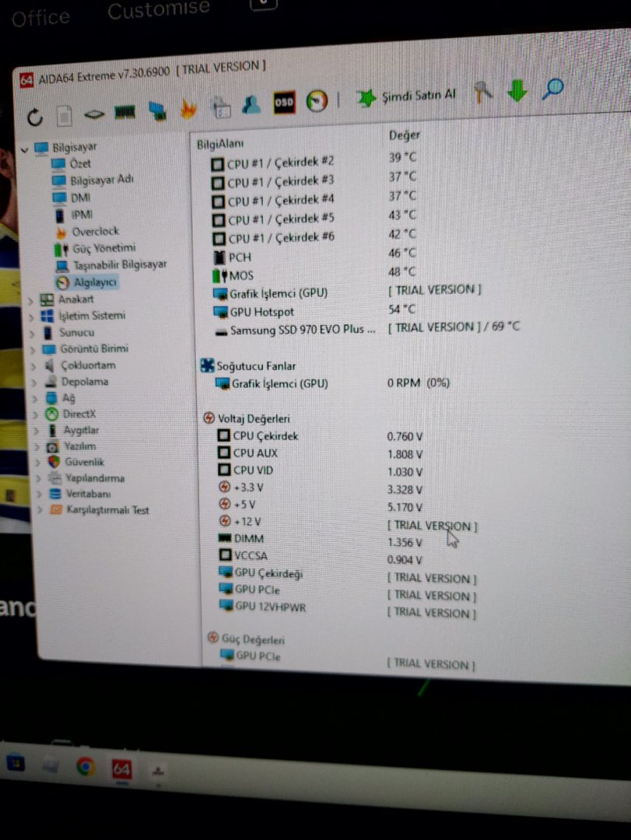Expand the Görüntü Birimi tree node
The image size is (631, 840).
33,350
